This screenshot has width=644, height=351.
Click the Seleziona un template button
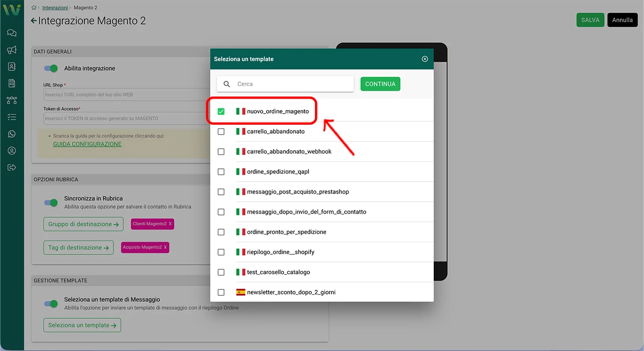click(x=82, y=325)
